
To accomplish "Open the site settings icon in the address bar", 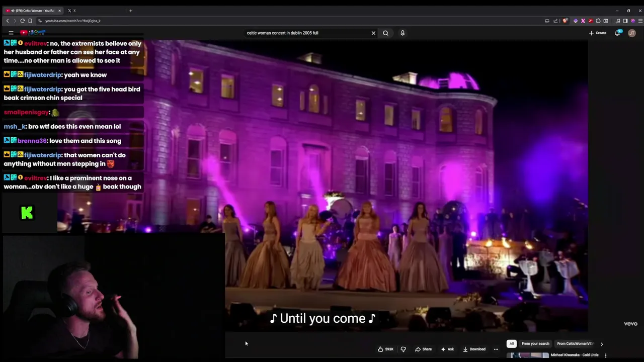I will tap(40, 21).
